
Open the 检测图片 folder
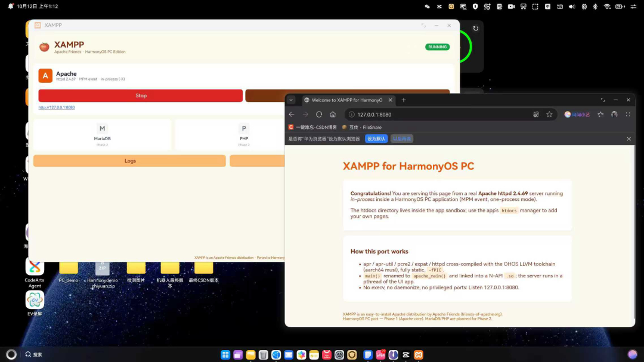point(136,273)
